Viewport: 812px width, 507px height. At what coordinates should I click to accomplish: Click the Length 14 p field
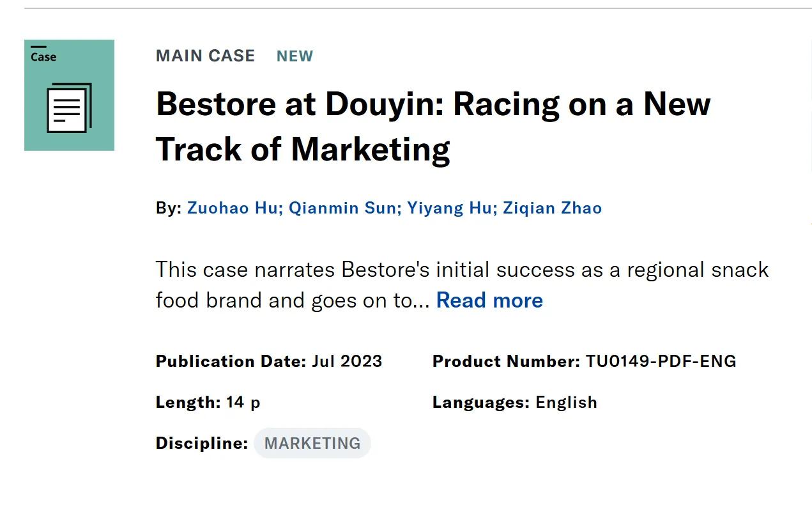pyautogui.click(x=208, y=402)
